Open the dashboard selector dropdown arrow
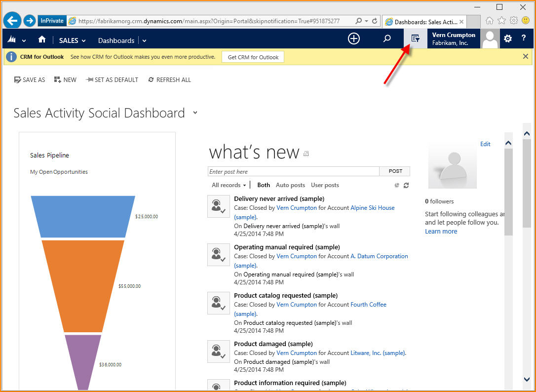Viewport: 536px width, 392px height. click(195, 113)
